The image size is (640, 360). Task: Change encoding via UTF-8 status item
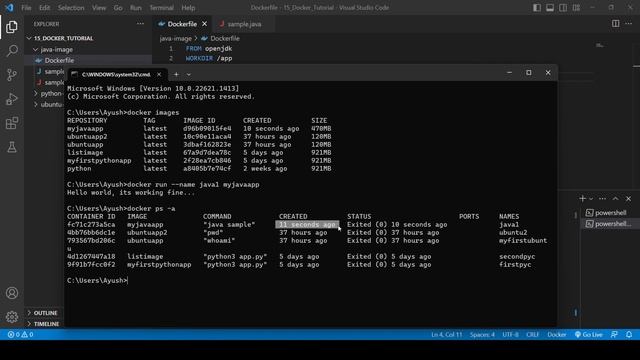pyautogui.click(x=510, y=334)
